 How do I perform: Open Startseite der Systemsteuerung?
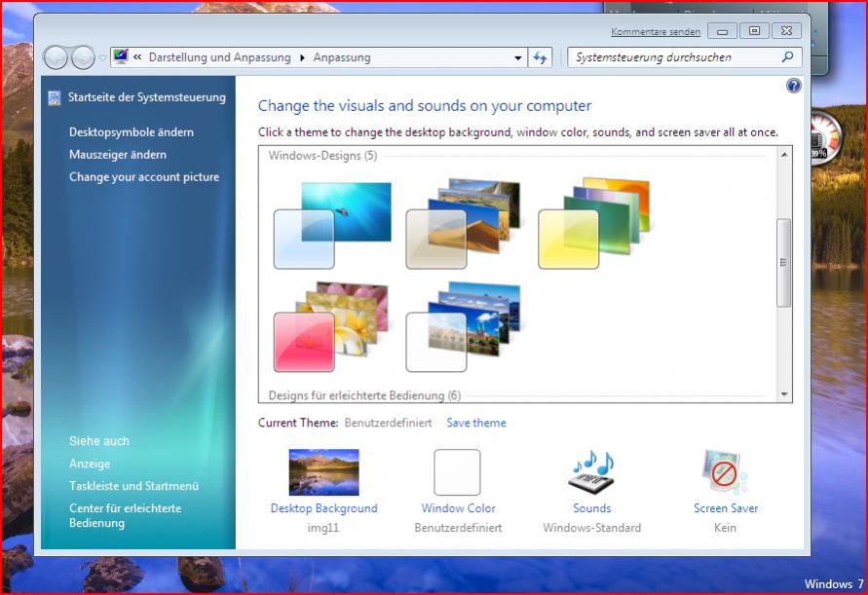147,97
